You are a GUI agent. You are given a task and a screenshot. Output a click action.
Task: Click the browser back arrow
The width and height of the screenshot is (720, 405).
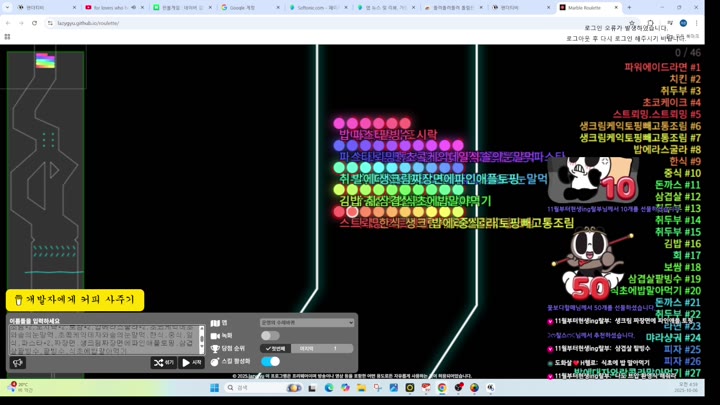point(8,23)
